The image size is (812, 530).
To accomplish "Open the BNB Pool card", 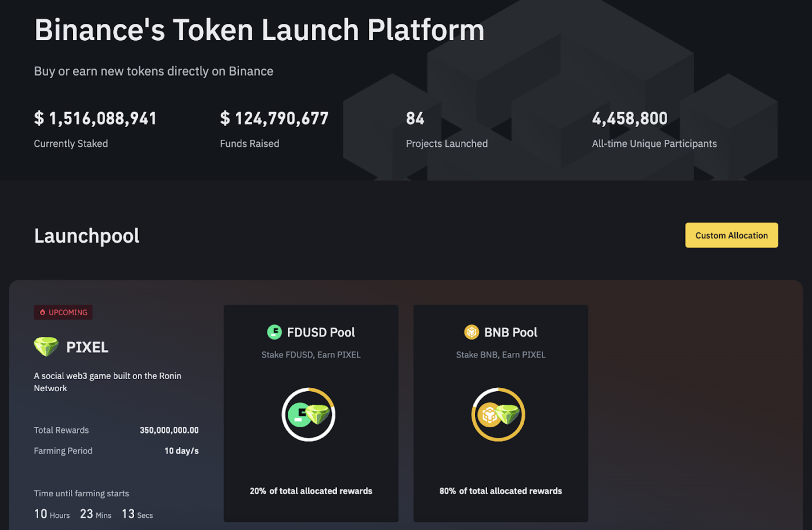I will pyautogui.click(x=500, y=413).
